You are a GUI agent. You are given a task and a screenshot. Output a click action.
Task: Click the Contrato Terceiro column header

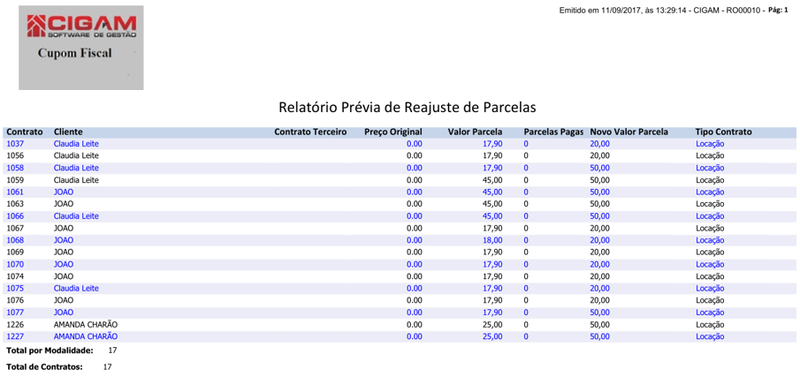[311, 132]
